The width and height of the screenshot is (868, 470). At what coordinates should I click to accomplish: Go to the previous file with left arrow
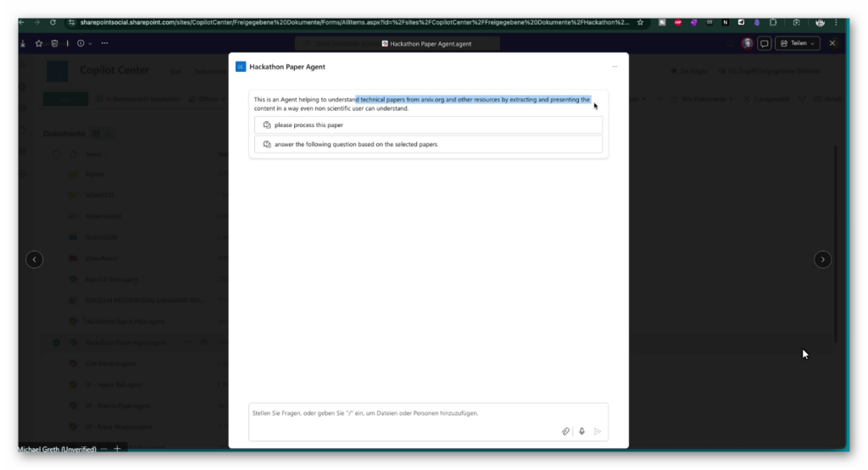[34, 259]
